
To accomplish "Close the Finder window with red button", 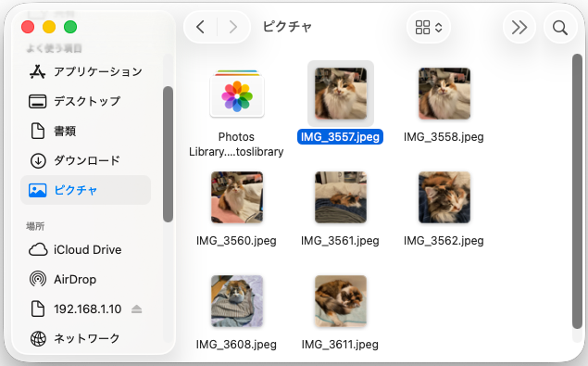I will pos(28,27).
